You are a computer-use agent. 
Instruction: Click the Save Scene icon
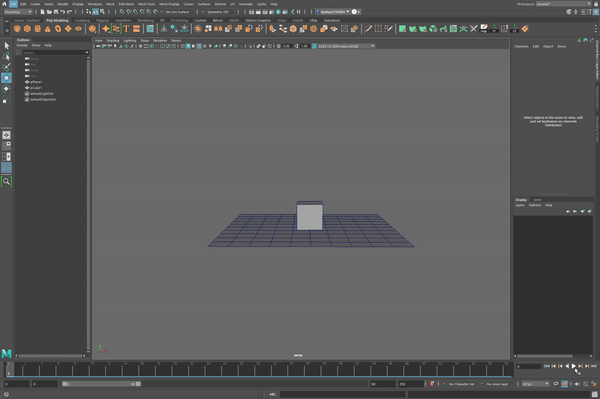click(x=55, y=12)
